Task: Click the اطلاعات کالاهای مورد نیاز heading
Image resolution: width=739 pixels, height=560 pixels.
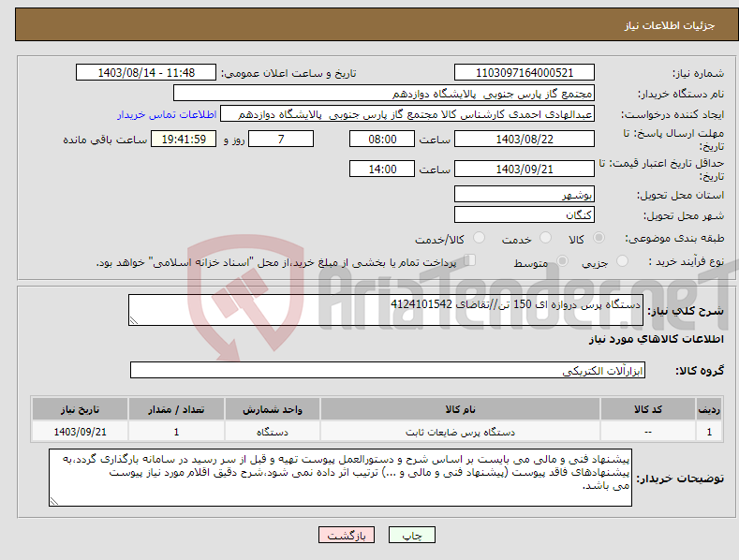Action: (656, 339)
